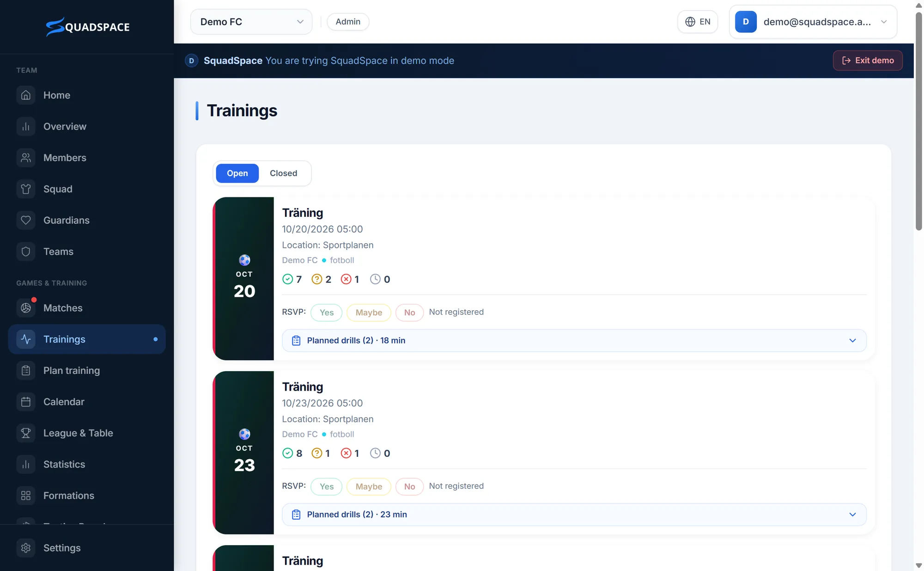Open Home via its house icon
Screen dimensions: 924x571
pyautogui.click(x=26, y=95)
